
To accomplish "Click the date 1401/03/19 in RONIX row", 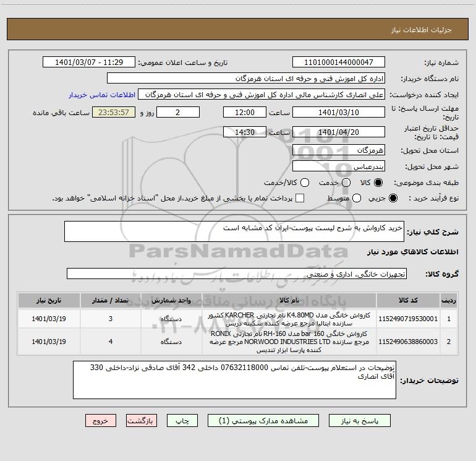I will click(49, 342).
